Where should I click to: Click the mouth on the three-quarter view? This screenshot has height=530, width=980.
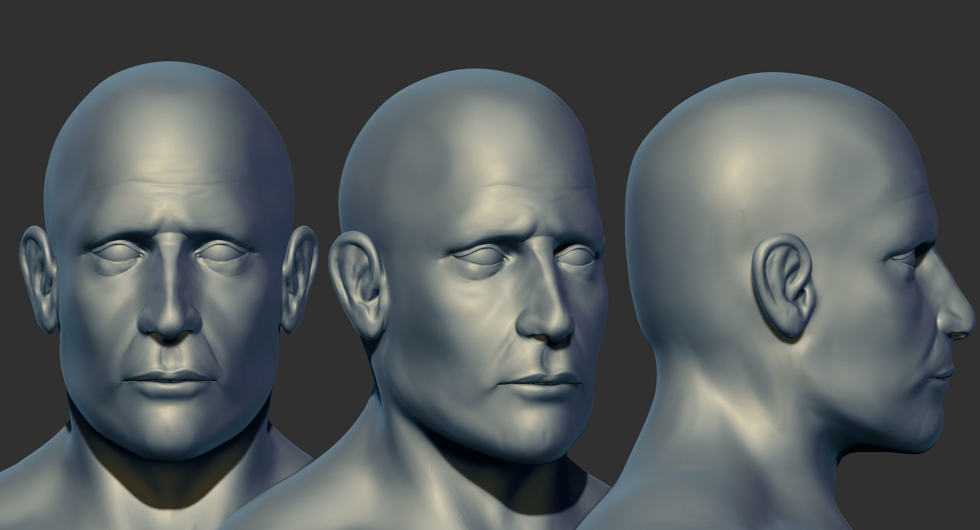point(544,381)
